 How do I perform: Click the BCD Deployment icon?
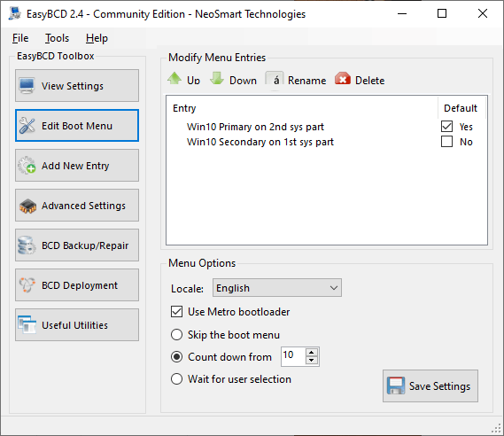point(27,285)
